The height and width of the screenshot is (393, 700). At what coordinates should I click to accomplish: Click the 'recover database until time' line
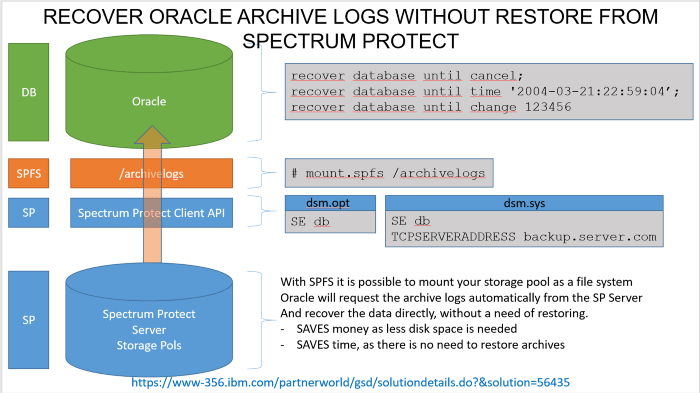(x=485, y=92)
